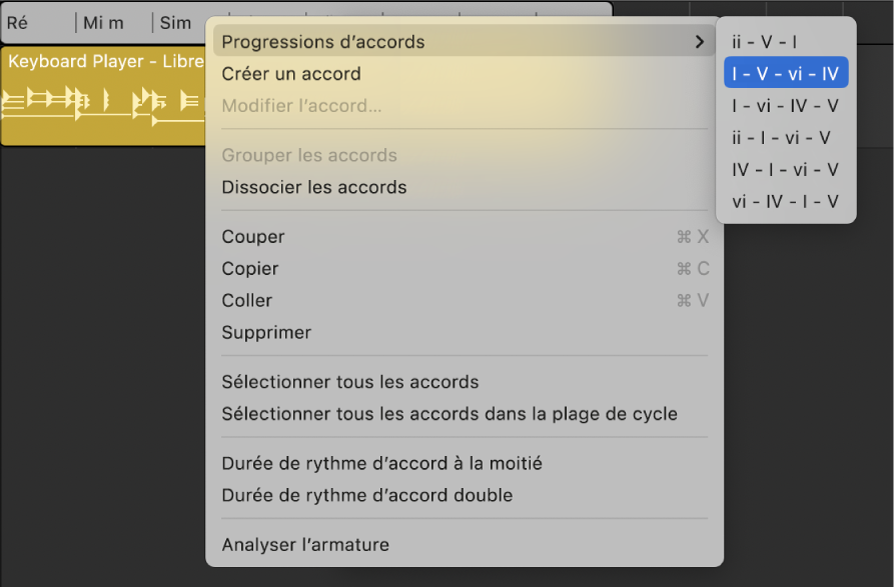The image size is (894, 588).
Task: Choose the highlighted I - V - vi - IV progression
Action: (786, 72)
